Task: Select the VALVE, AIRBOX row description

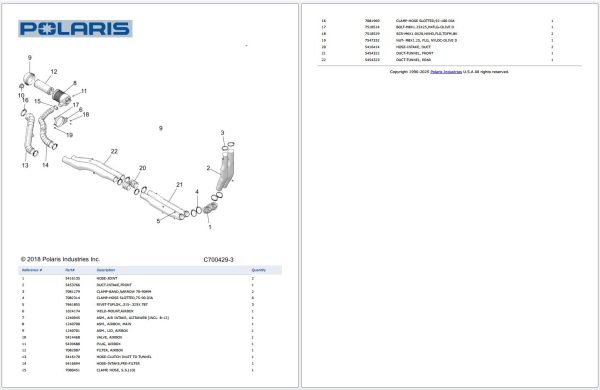Action: (109, 338)
